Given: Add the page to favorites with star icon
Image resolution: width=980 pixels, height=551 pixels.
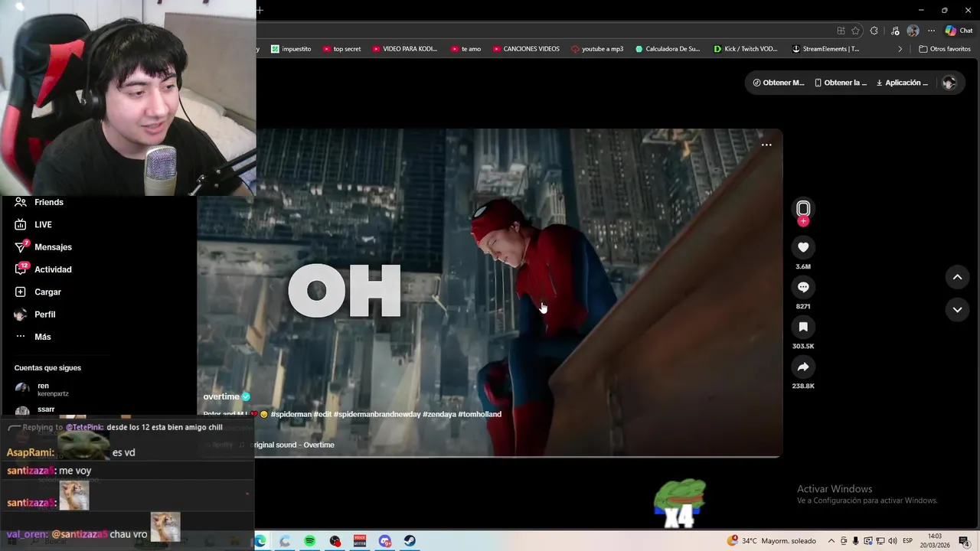Looking at the screenshot, I should click(x=855, y=31).
